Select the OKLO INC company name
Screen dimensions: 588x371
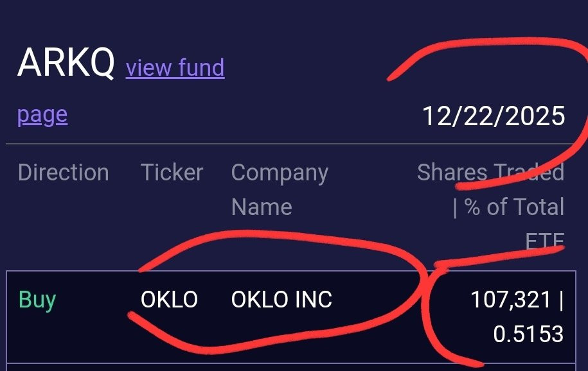[281, 300]
